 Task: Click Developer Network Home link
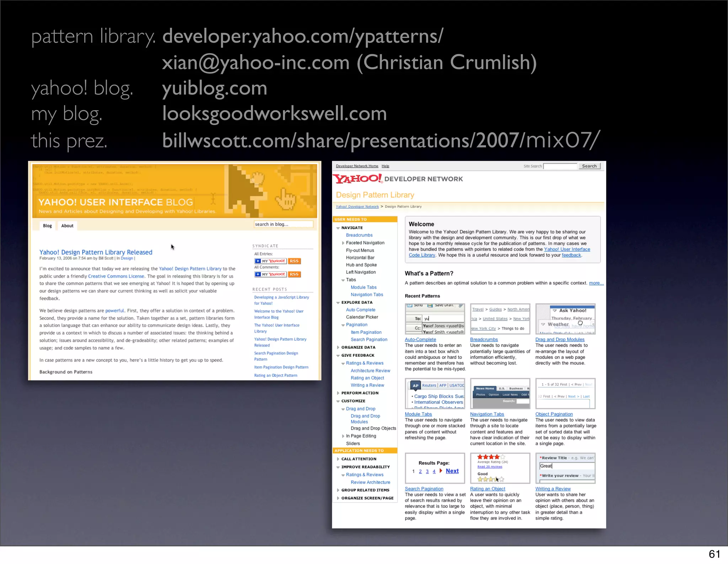(x=357, y=166)
